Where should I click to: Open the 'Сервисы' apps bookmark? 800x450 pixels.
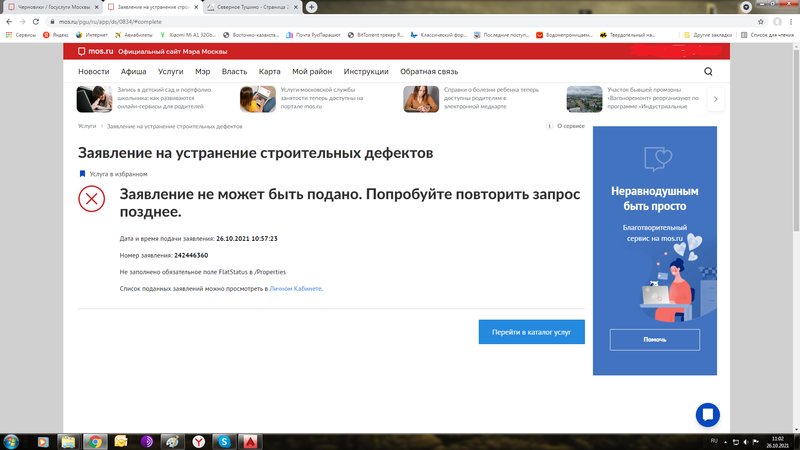(x=20, y=35)
